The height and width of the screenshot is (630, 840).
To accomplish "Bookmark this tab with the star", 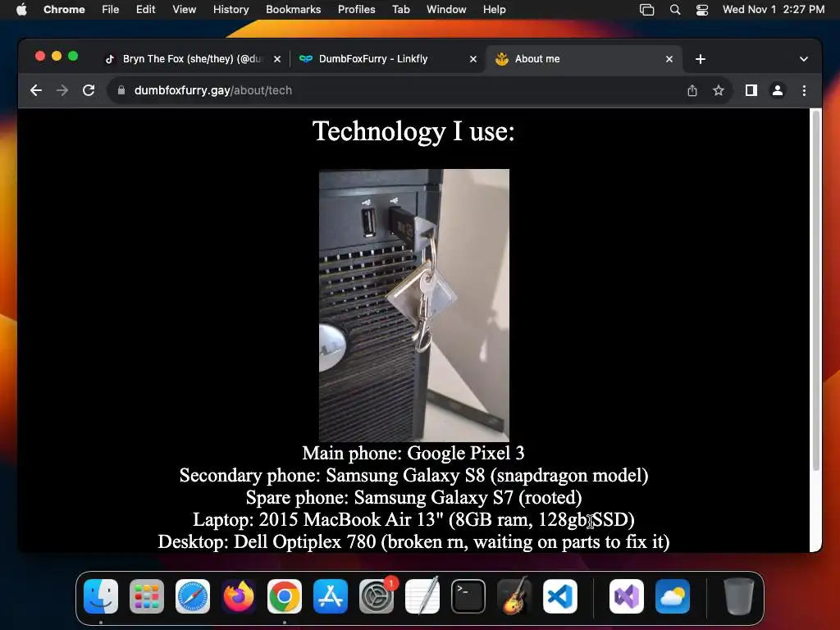I will (x=719, y=90).
